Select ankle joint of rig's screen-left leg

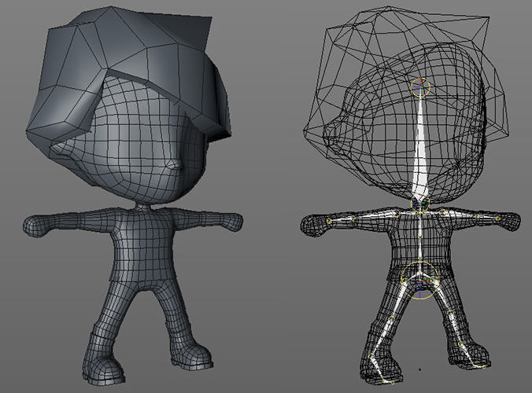pyautogui.click(x=372, y=356)
